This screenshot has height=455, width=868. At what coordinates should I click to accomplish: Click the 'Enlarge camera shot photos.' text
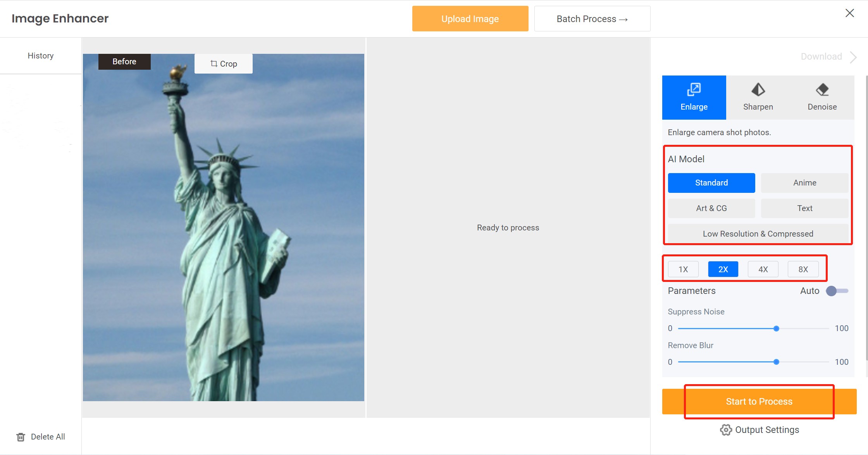pos(719,132)
